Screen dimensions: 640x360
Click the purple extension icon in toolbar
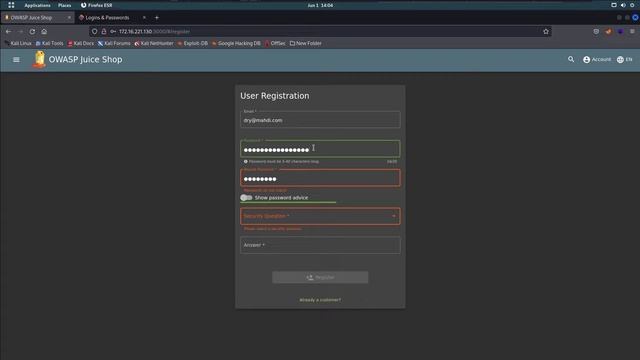(620, 31)
